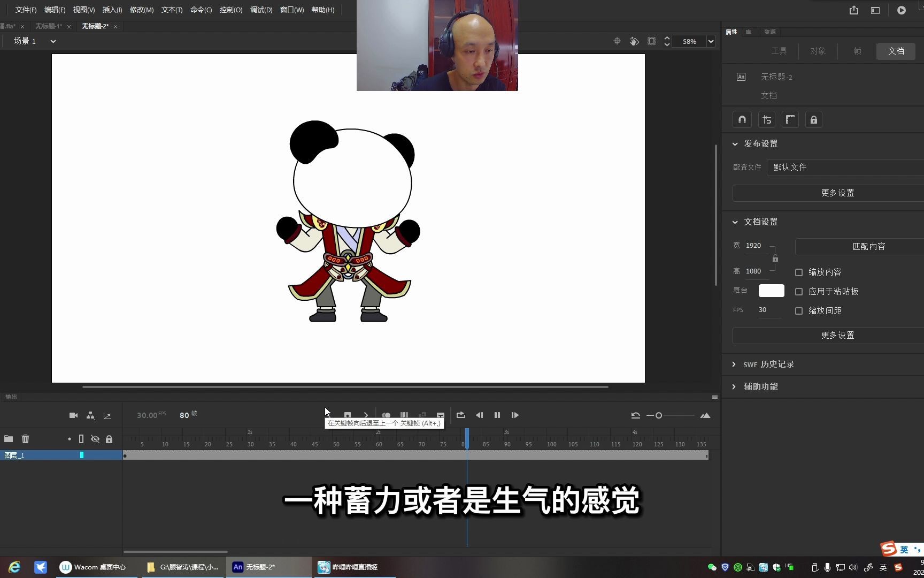The image size is (924, 578).
Task: Toggle width-height link lock
Action: tap(775, 259)
